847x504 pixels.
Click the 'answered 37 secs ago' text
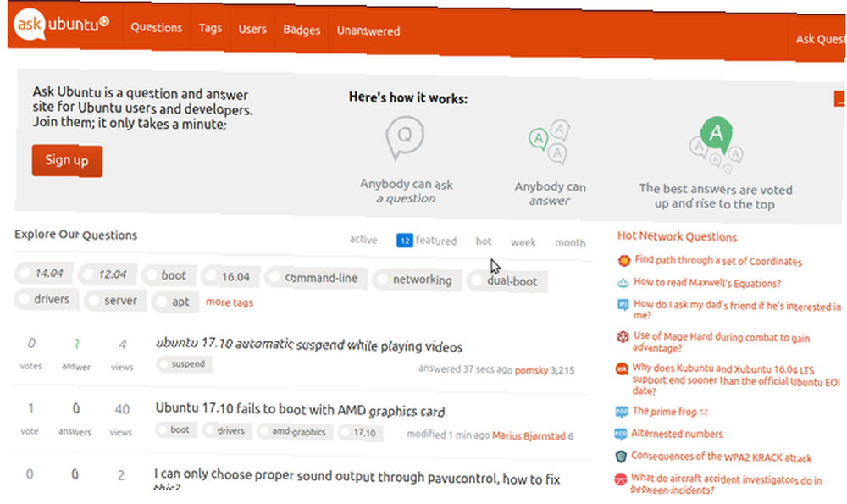(x=465, y=369)
